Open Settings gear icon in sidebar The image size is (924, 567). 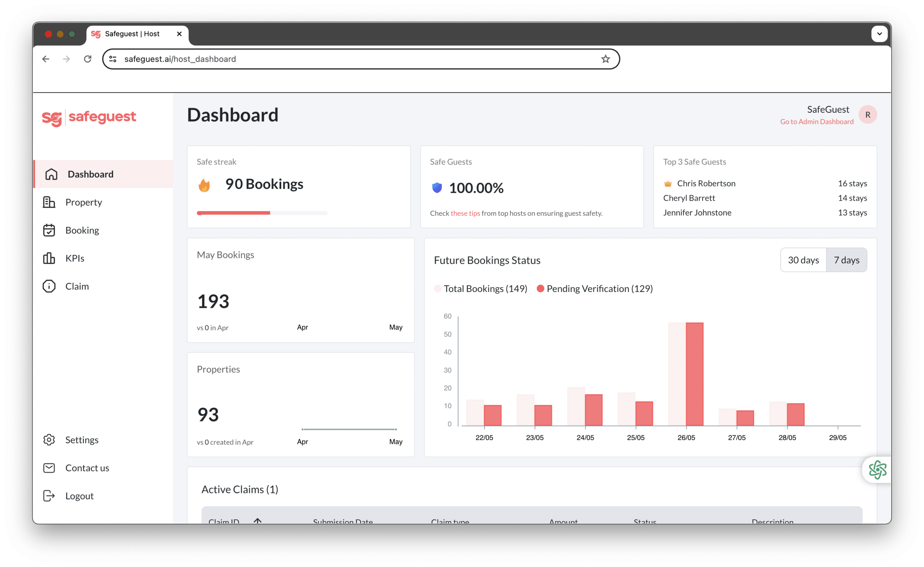click(49, 440)
